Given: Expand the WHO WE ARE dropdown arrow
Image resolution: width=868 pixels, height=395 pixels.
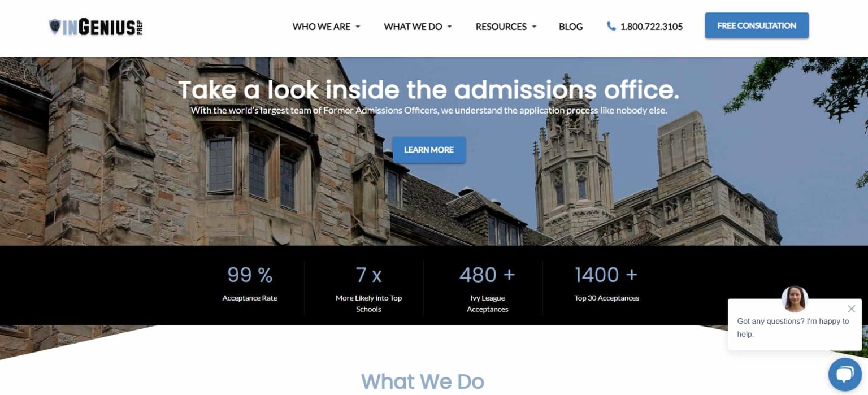Looking at the screenshot, I should tap(358, 27).
